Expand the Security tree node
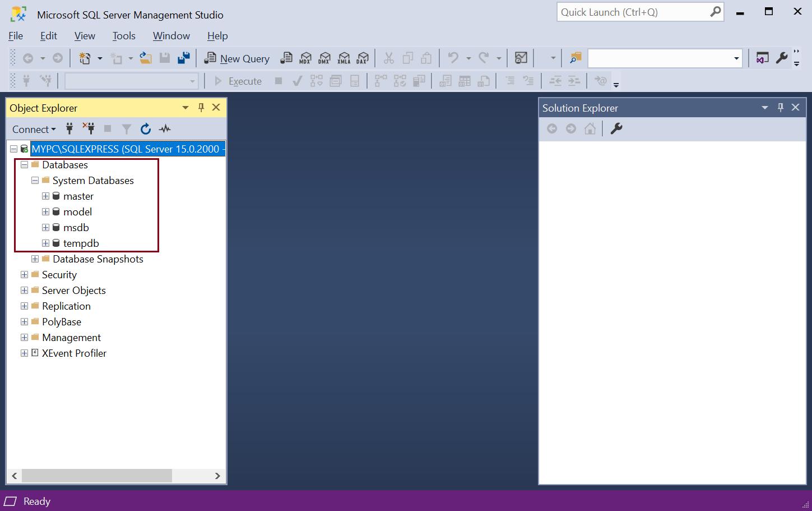812x511 pixels. 24,274
